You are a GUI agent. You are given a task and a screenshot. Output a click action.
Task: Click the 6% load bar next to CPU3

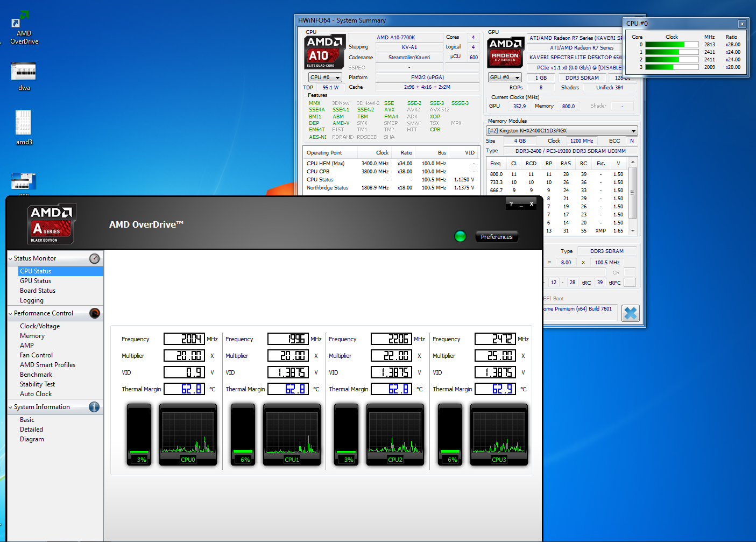[450, 434]
